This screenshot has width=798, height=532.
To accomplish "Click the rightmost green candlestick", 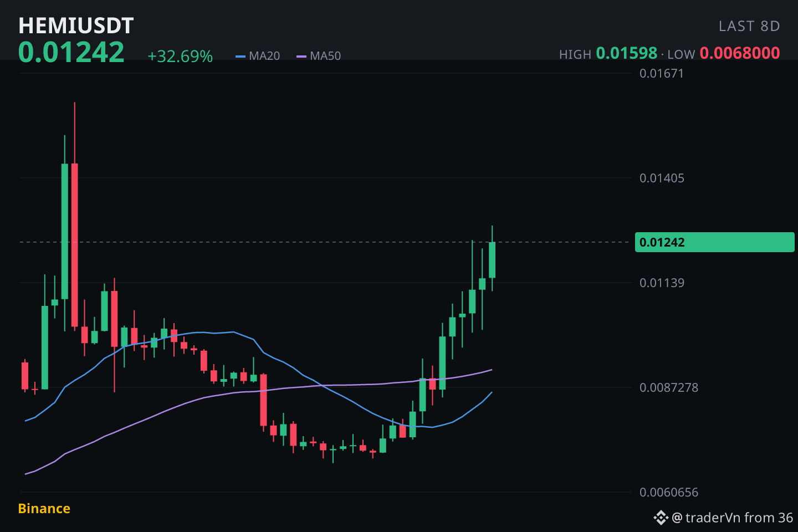I will (492, 259).
